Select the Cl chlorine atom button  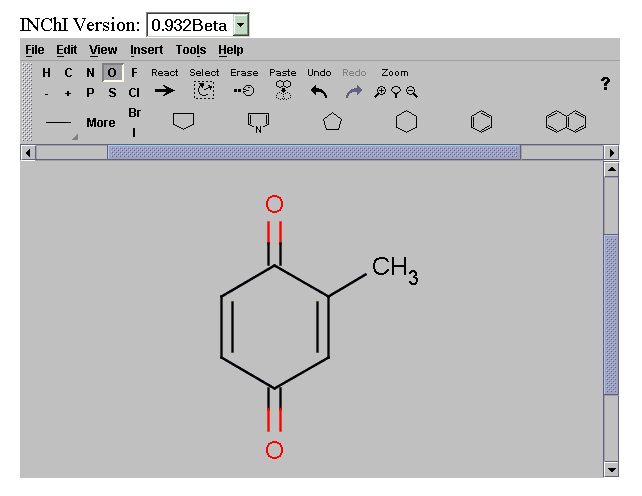pyautogui.click(x=134, y=92)
